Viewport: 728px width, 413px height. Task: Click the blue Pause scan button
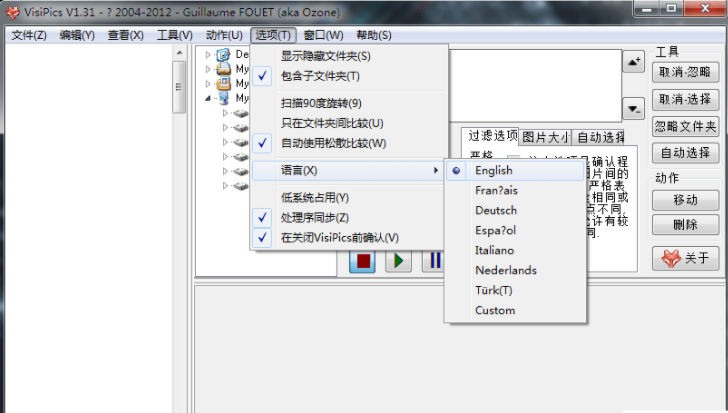[434, 261]
